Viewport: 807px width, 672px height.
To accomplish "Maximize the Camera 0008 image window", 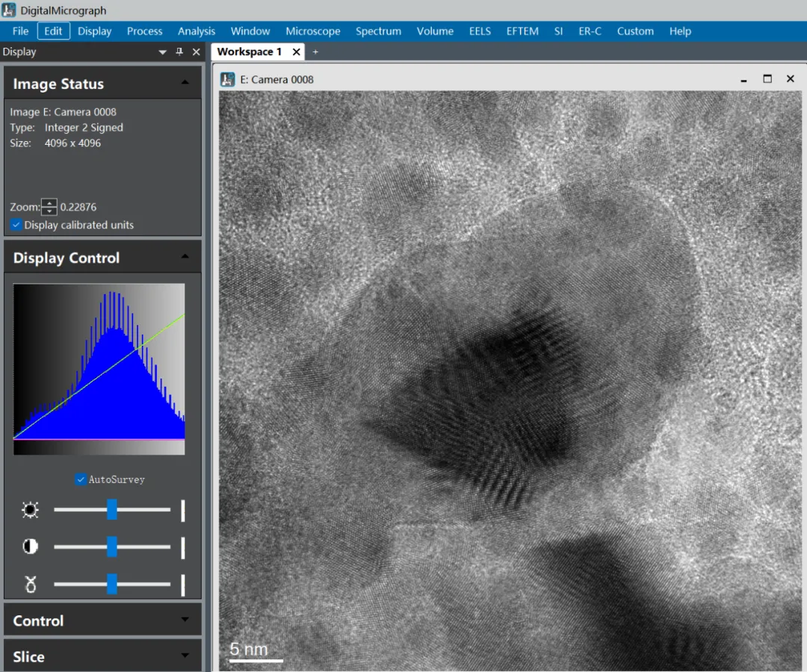I will tap(767, 79).
